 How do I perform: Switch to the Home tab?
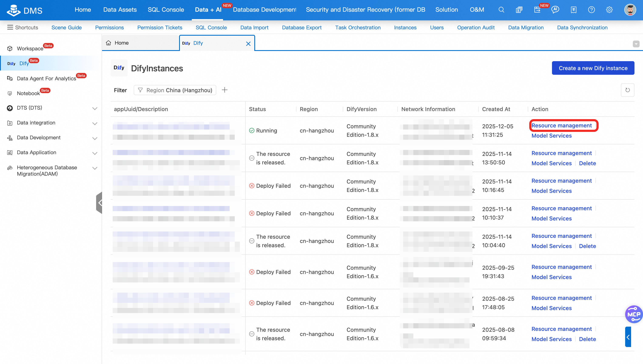click(x=140, y=43)
